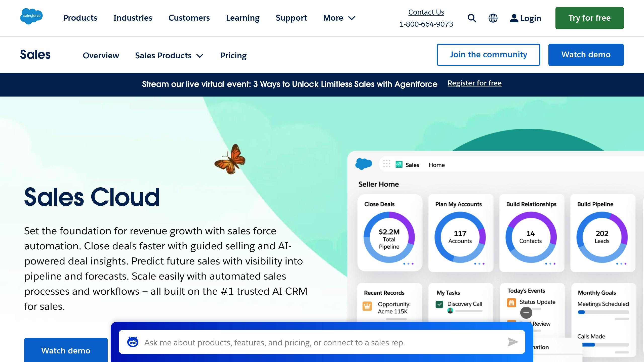Click the Login link text
This screenshot has width=644, height=362.
tap(531, 18)
